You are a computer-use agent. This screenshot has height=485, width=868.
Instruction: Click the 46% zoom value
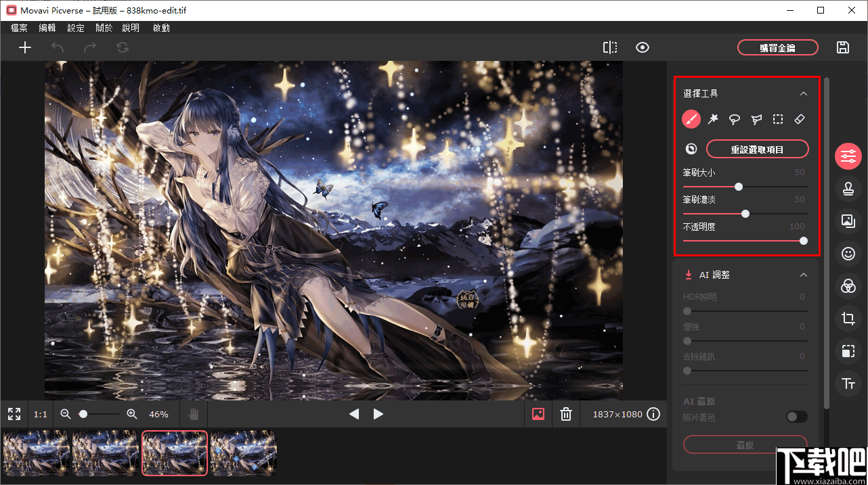click(158, 414)
